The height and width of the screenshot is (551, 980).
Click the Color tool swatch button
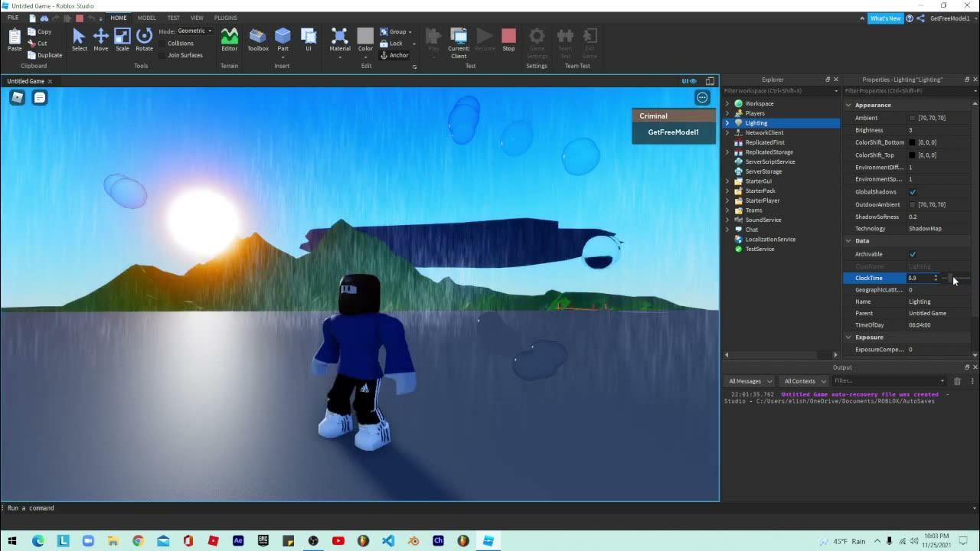point(365,40)
